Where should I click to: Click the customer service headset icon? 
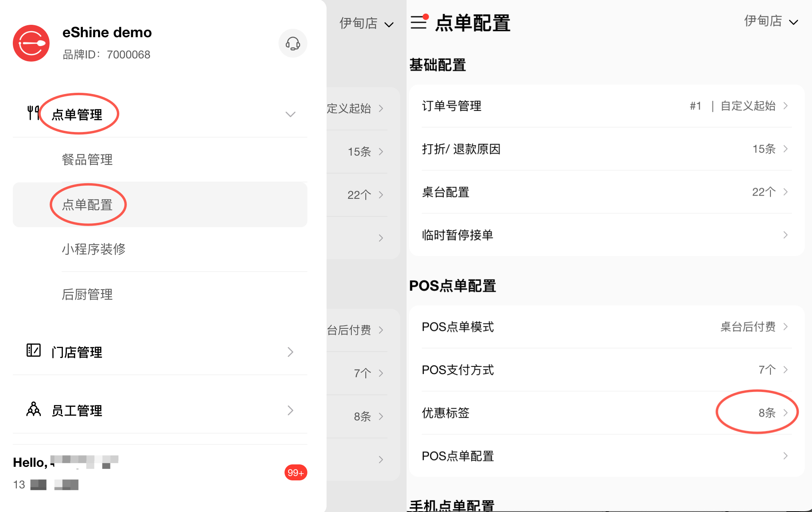(293, 43)
